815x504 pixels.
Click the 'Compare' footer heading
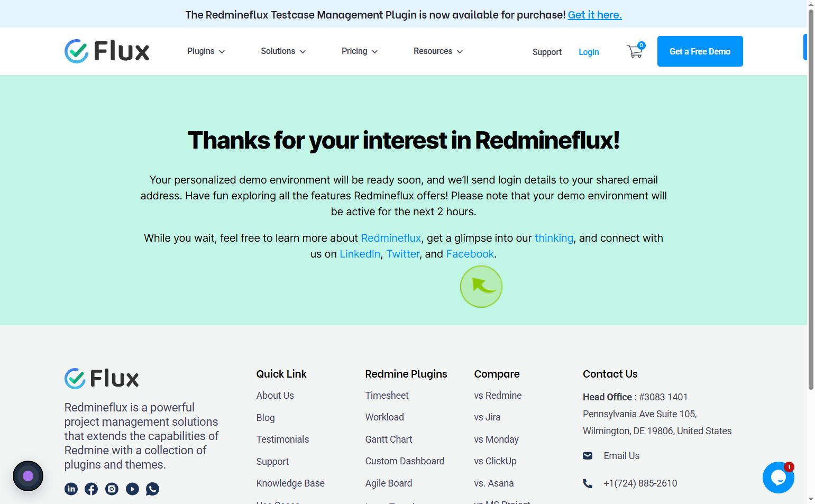click(x=497, y=374)
